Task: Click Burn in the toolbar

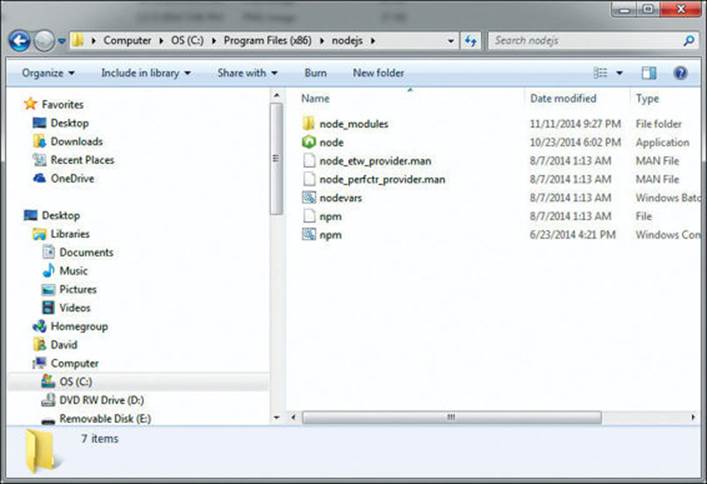Action: 316,73
